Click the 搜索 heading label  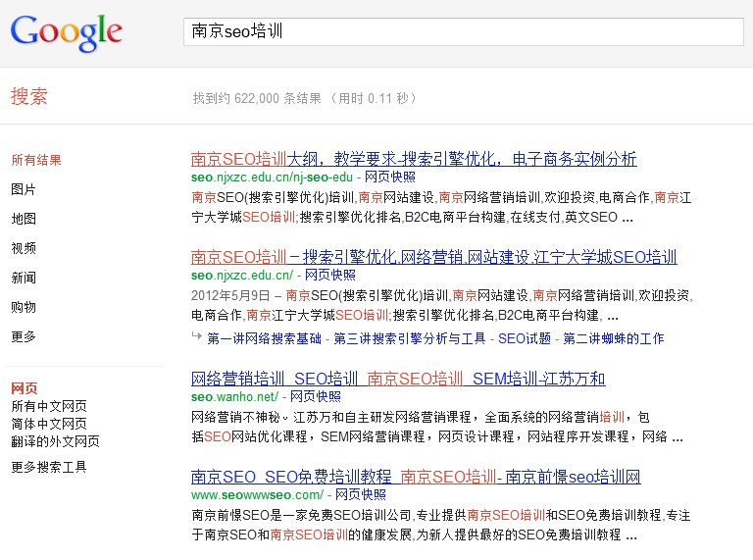click(x=28, y=96)
